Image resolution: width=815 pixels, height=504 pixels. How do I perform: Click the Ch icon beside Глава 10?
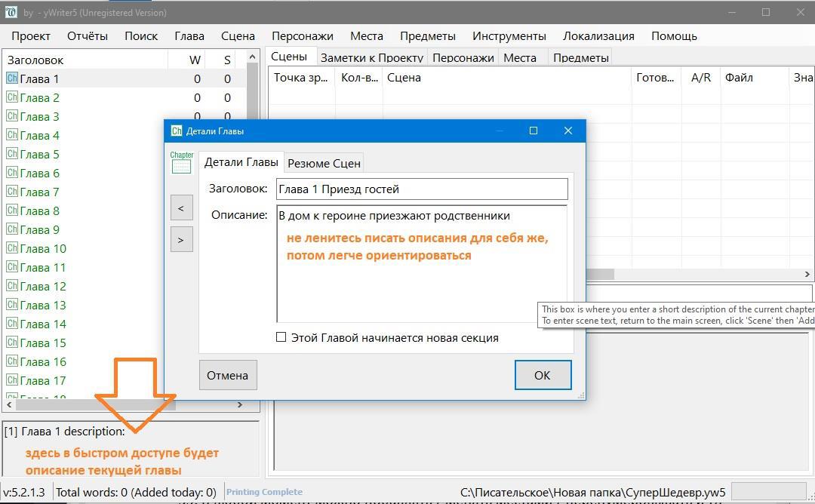[12, 248]
